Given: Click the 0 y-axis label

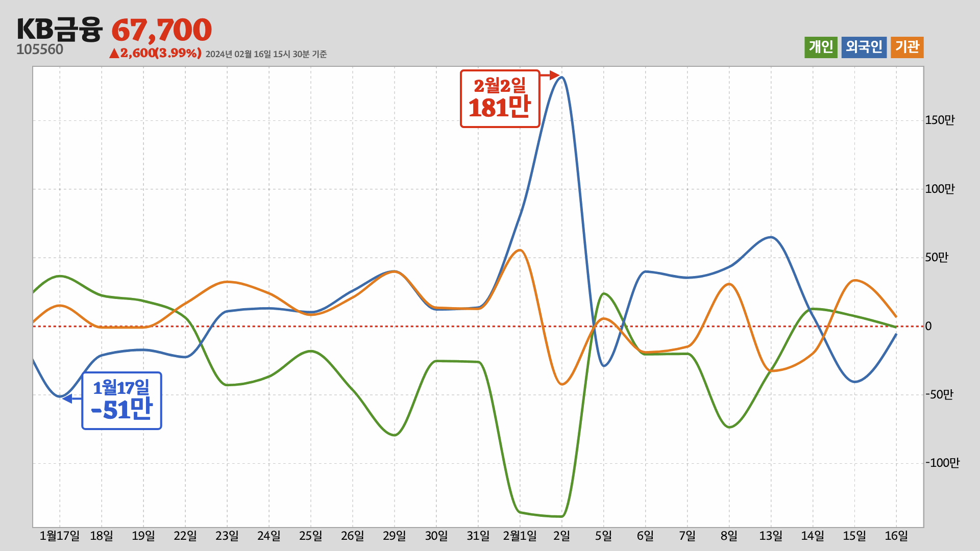Looking at the screenshot, I should [928, 327].
